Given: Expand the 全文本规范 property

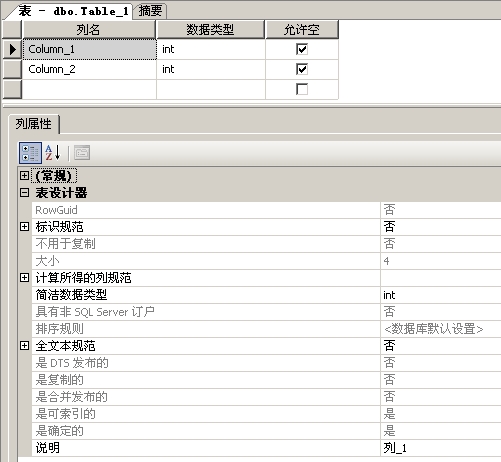Looking at the screenshot, I should pyautogui.click(x=24, y=346).
